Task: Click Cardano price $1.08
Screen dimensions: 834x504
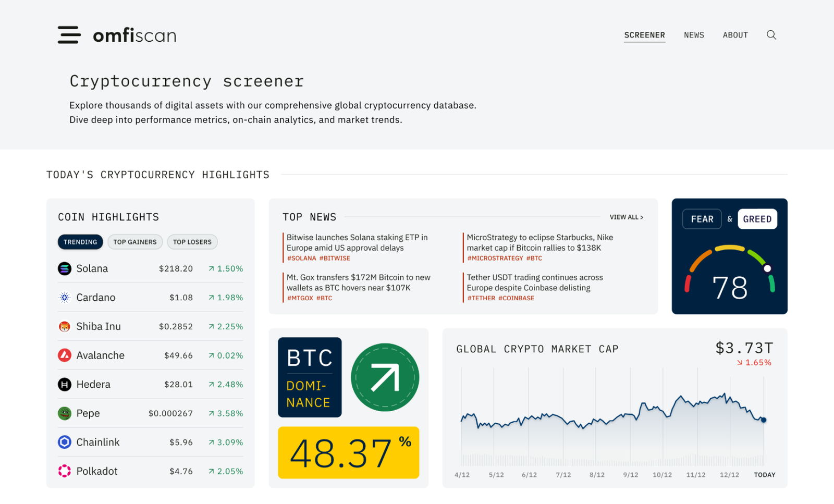Action: pos(181,298)
